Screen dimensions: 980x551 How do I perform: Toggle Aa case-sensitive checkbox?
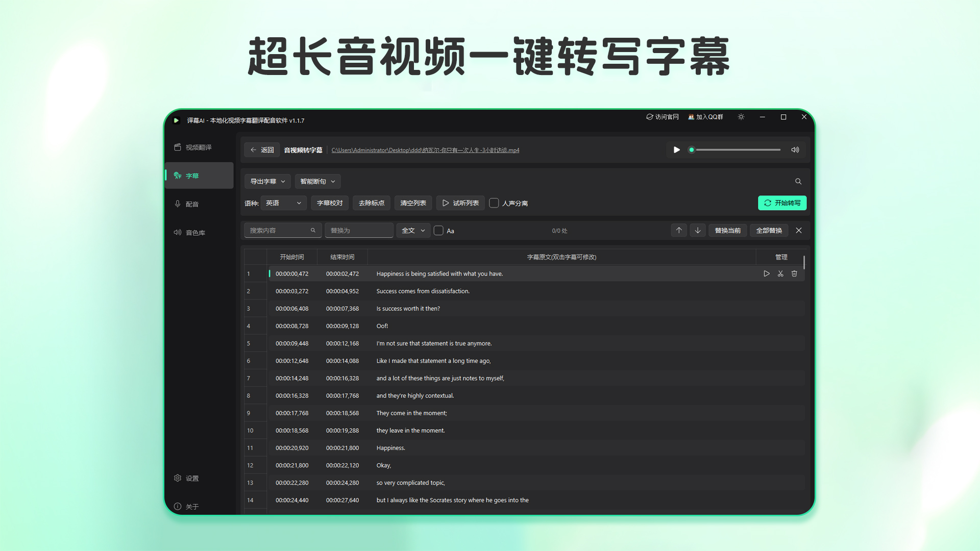click(438, 231)
